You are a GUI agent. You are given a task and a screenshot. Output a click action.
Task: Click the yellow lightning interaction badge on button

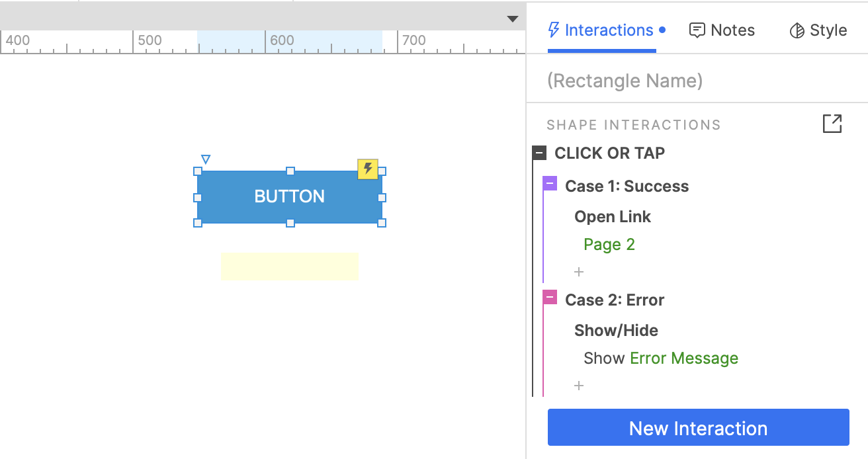368,169
